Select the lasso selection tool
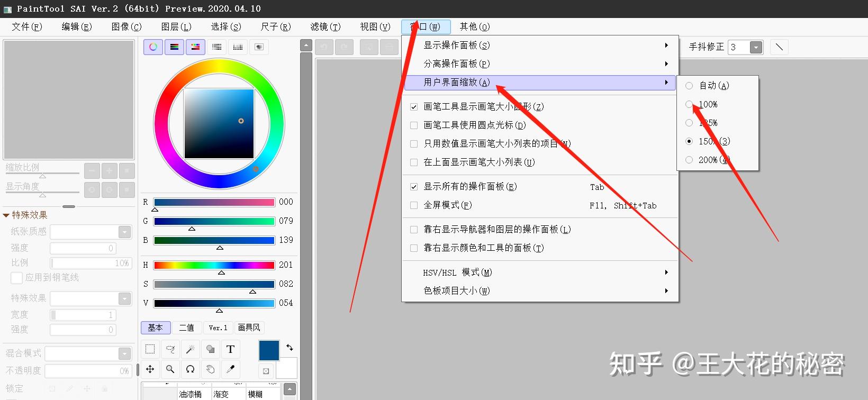Image resolution: width=868 pixels, height=400 pixels. tap(170, 349)
